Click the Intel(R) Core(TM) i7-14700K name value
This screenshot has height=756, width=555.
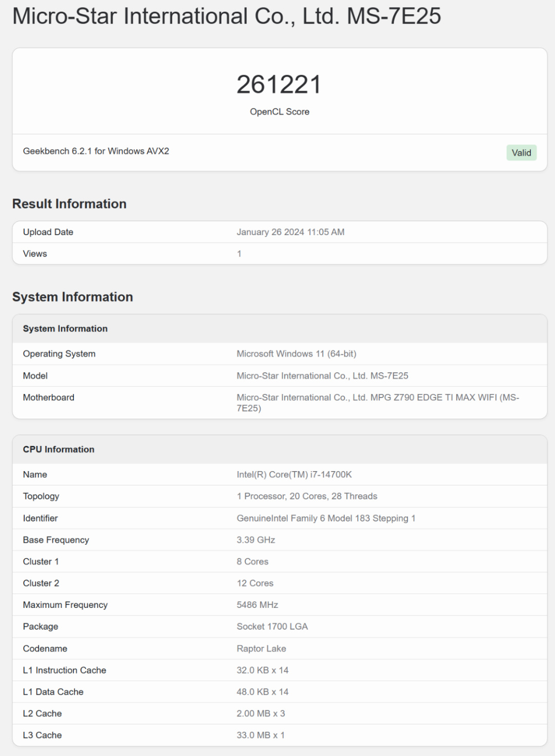(294, 475)
